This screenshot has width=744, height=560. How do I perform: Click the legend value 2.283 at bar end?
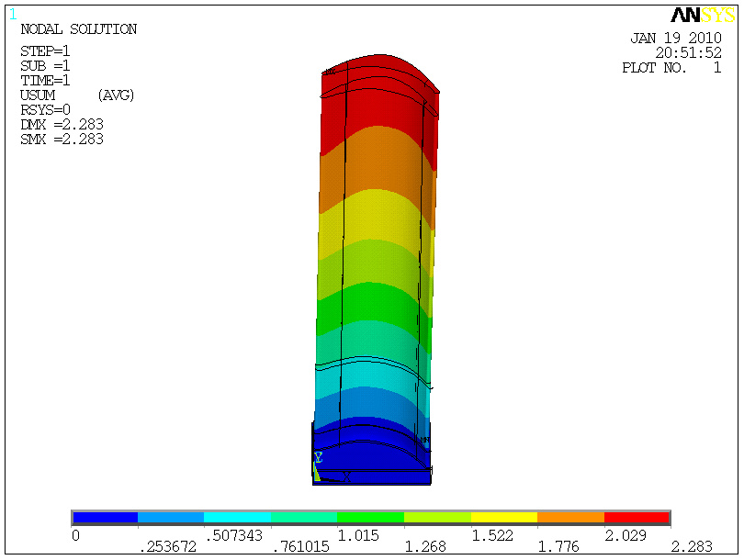coord(692,547)
